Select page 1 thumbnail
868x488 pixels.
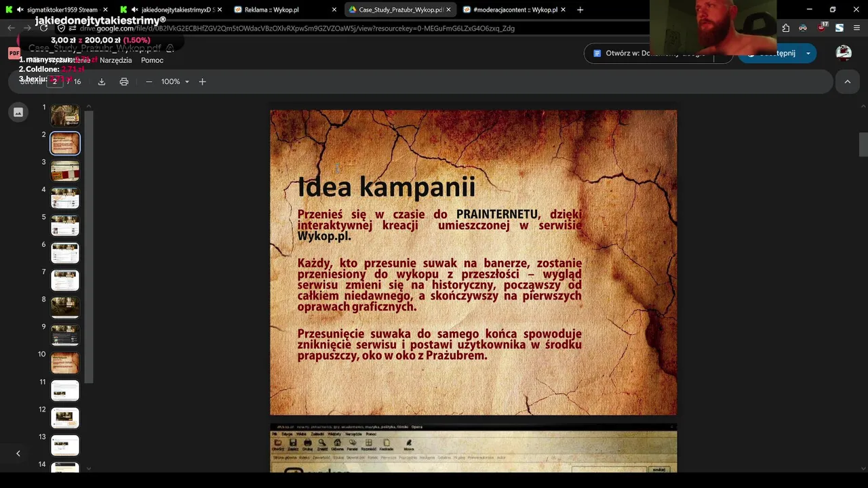[65, 115]
